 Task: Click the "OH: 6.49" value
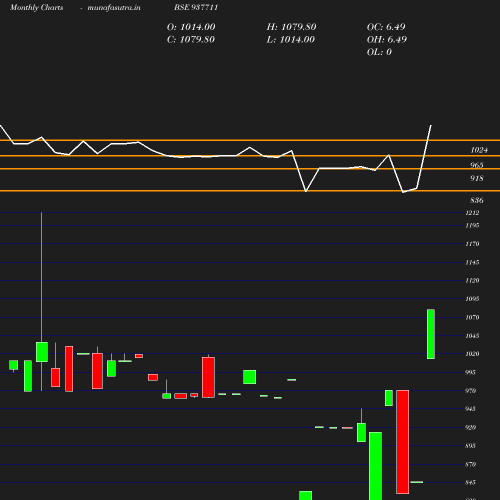click(x=387, y=39)
